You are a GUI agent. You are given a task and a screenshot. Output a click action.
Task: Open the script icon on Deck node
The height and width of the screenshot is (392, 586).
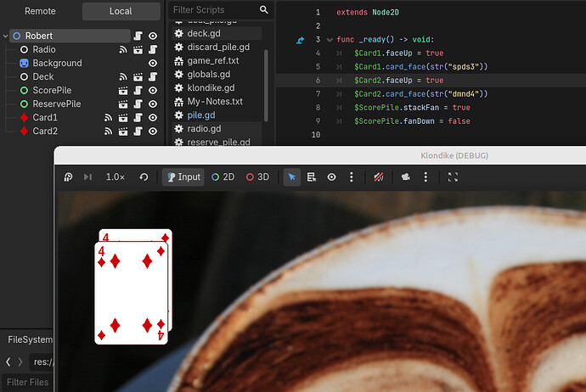pos(153,76)
